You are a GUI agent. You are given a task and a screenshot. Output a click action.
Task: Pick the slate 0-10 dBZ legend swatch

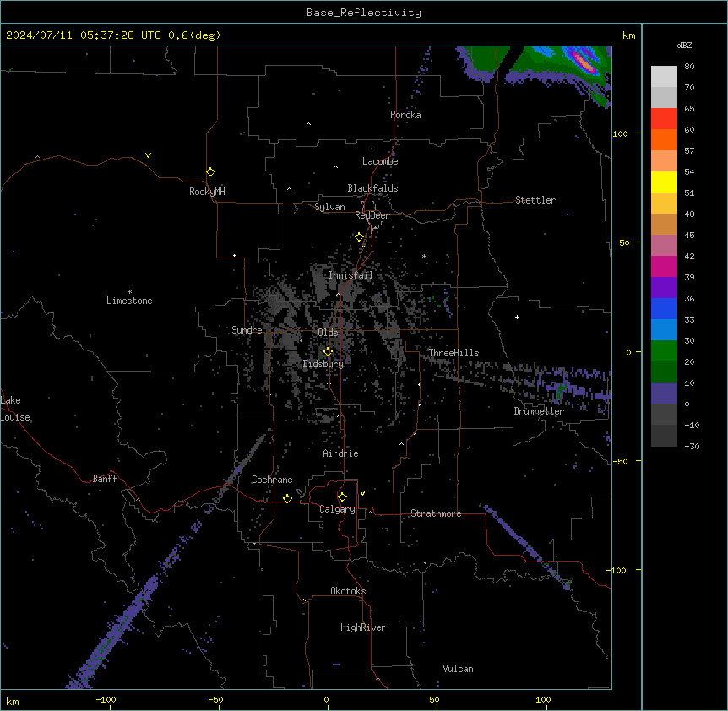(664, 393)
